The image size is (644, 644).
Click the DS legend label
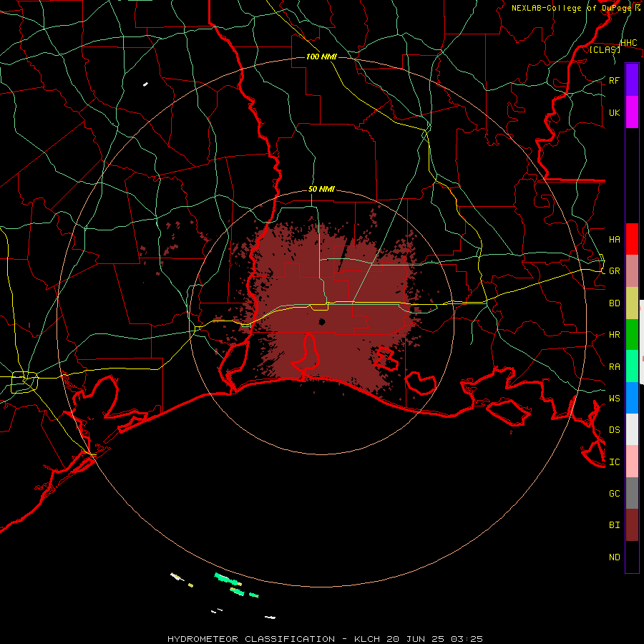614,430
